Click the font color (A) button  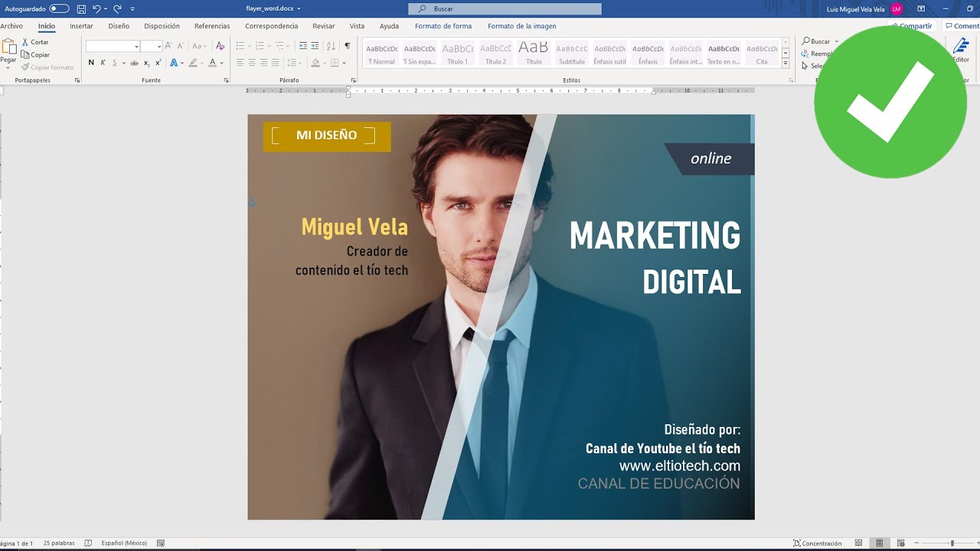coord(213,63)
